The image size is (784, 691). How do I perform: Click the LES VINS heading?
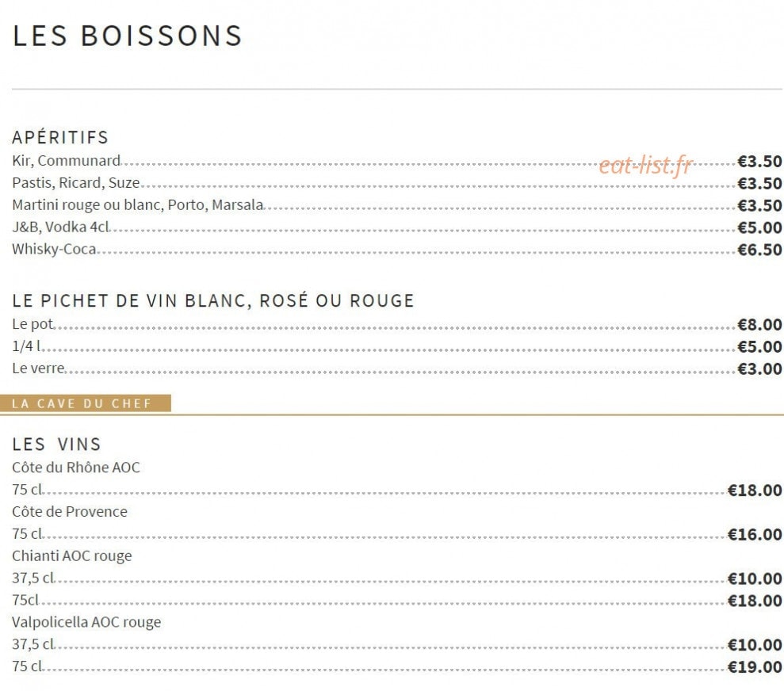click(x=56, y=444)
